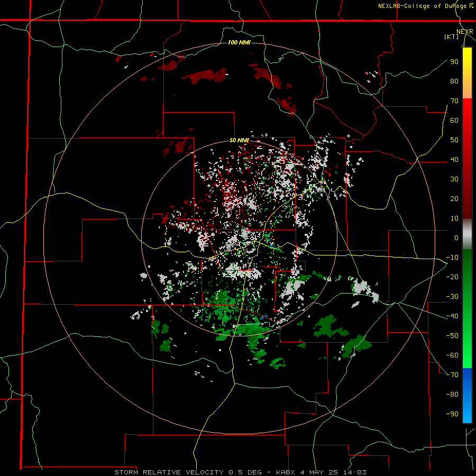Click the -40 value on the velocity scale
The height and width of the screenshot is (476, 476).
click(x=452, y=316)
